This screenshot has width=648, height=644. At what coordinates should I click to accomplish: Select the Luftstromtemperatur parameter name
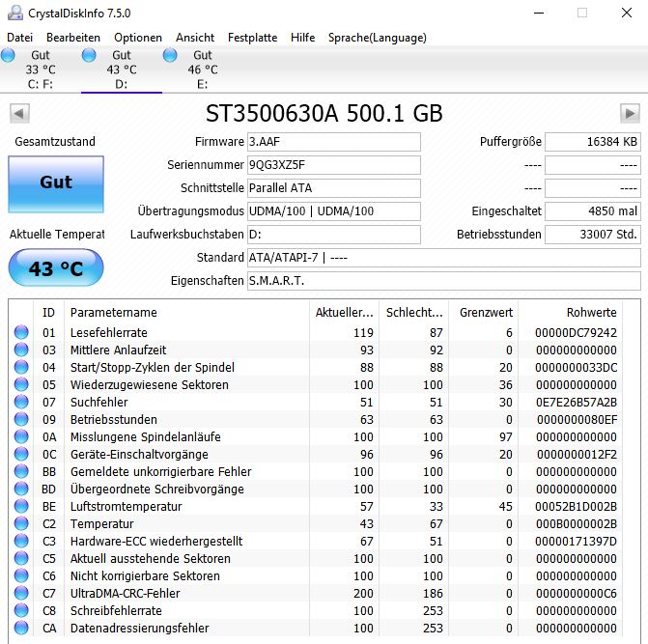[127, 506]
